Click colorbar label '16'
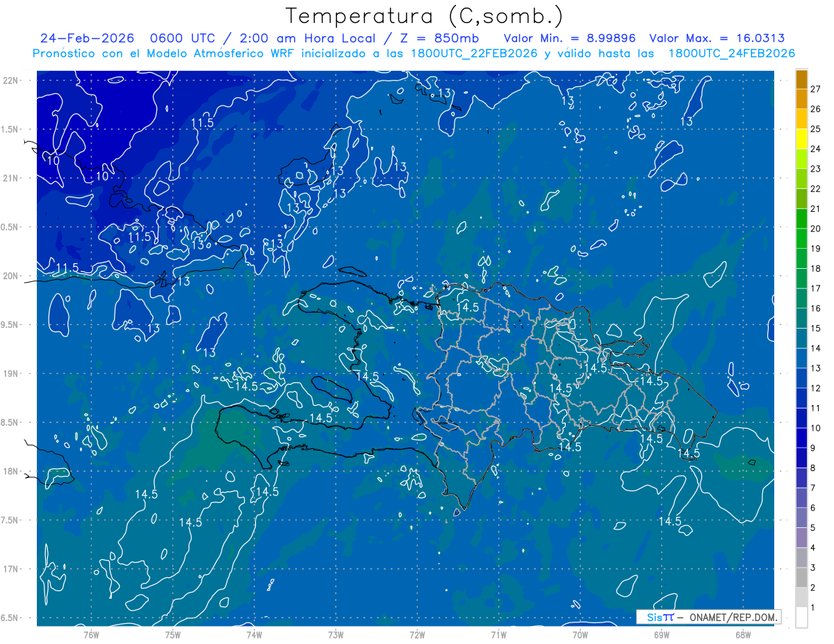Image resolution: width=834 pixels, height=644 pixels. coord(815,308)
